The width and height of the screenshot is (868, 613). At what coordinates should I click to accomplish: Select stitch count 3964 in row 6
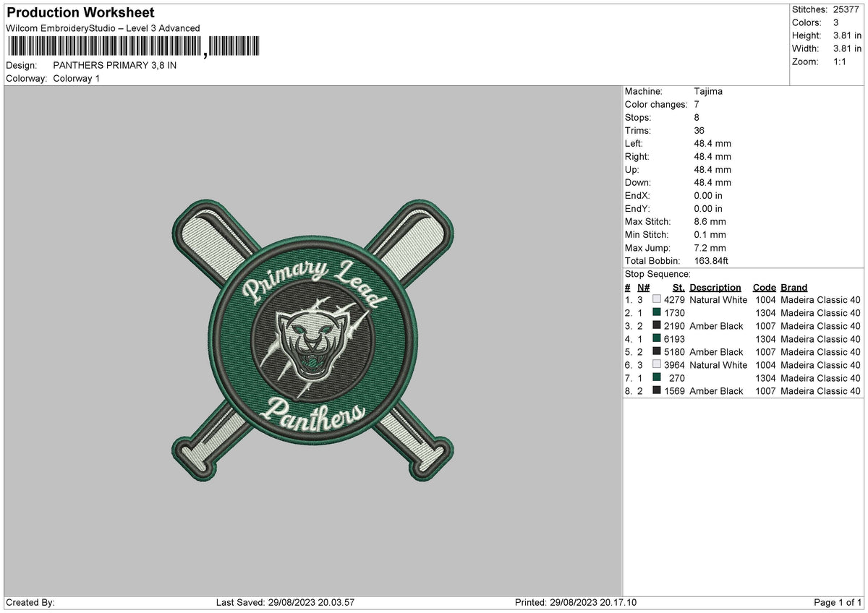(674, 365)
